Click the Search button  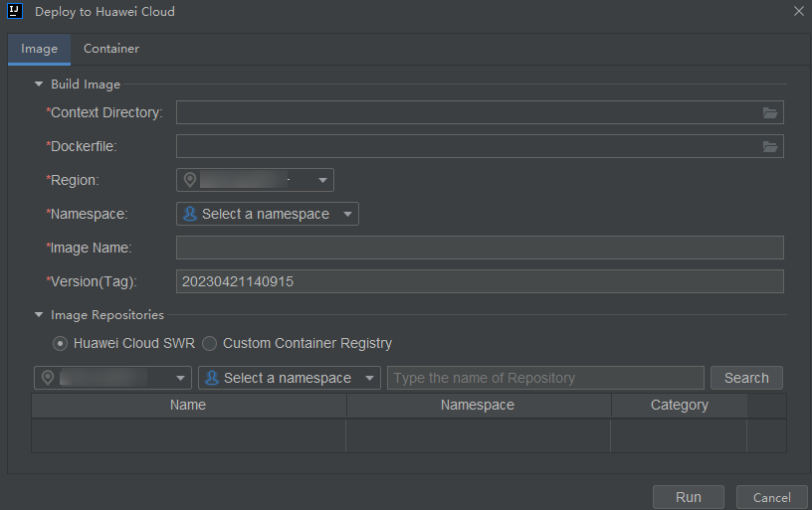coord(746,378)
